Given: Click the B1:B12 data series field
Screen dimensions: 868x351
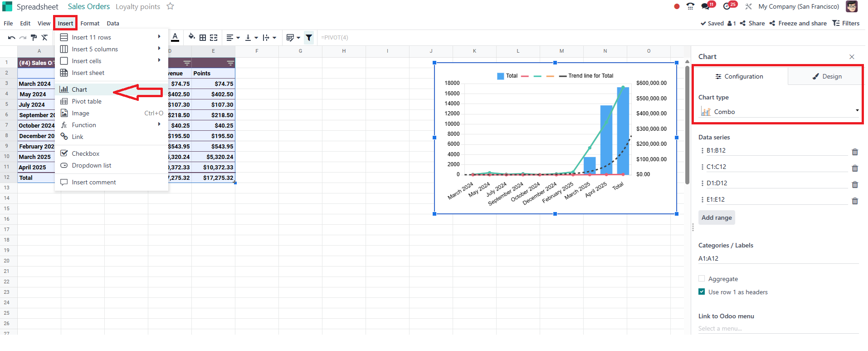Looking at the screenshot, I should [777, 150].
